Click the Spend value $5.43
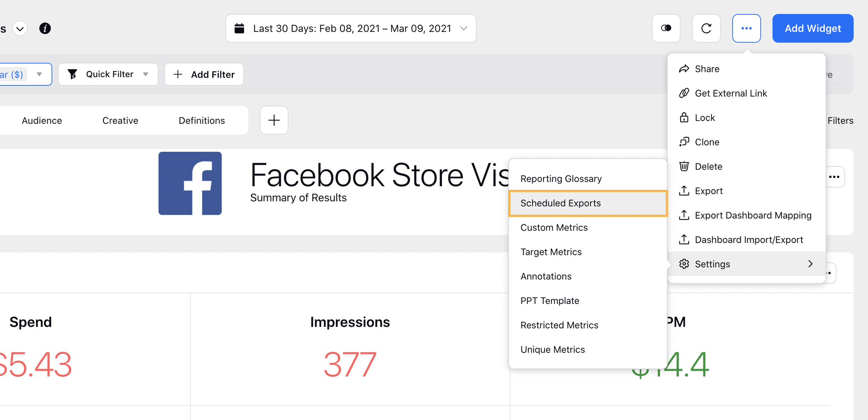868x420 pixels. click(36, 364)
